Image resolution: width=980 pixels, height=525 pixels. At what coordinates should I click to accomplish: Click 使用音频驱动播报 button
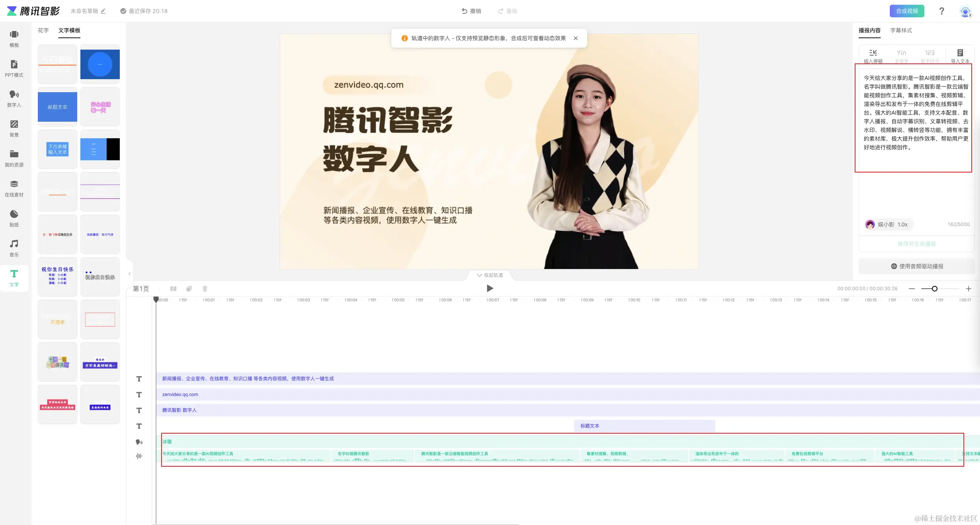917,266
